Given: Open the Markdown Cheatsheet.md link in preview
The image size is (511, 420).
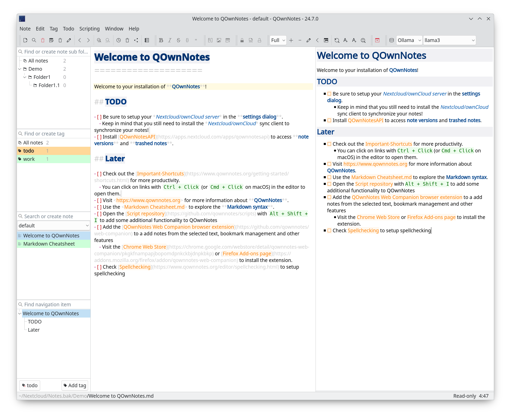Looking at the screenshot, I should tap(381, 177).
